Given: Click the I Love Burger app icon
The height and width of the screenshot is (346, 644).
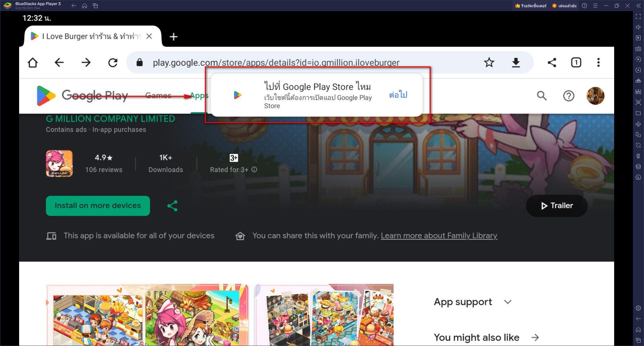Looking at the screenshot, I should pos(59,163).
